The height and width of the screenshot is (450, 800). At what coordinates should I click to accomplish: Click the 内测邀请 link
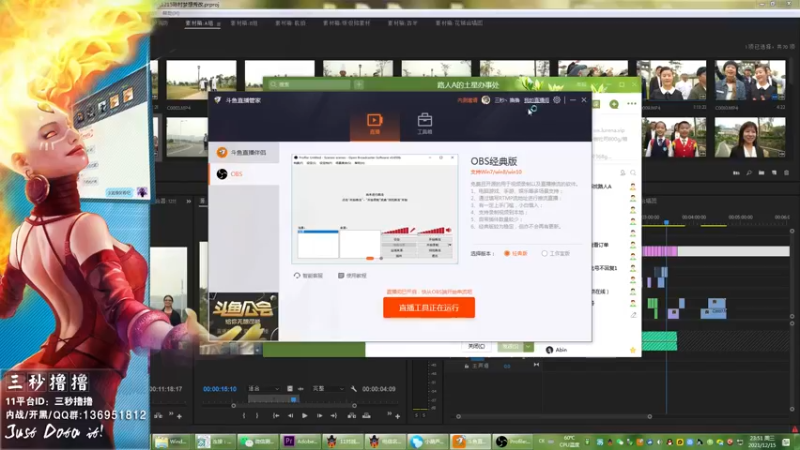pyautogui.click(x=467, y=101)
